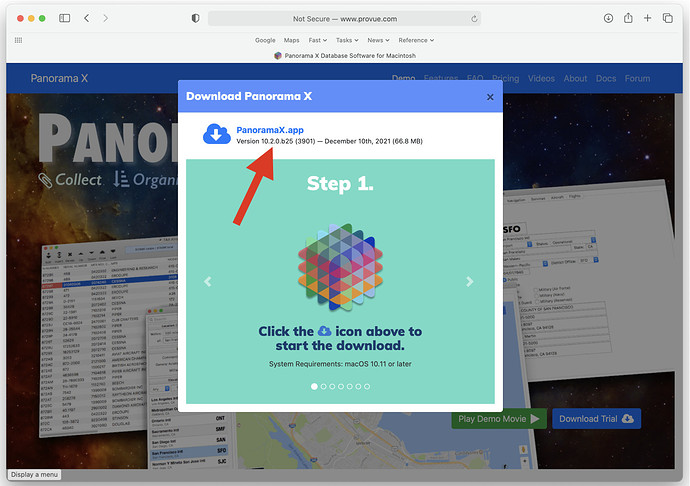Click the Step 1. heading

(x=340, y=184)
